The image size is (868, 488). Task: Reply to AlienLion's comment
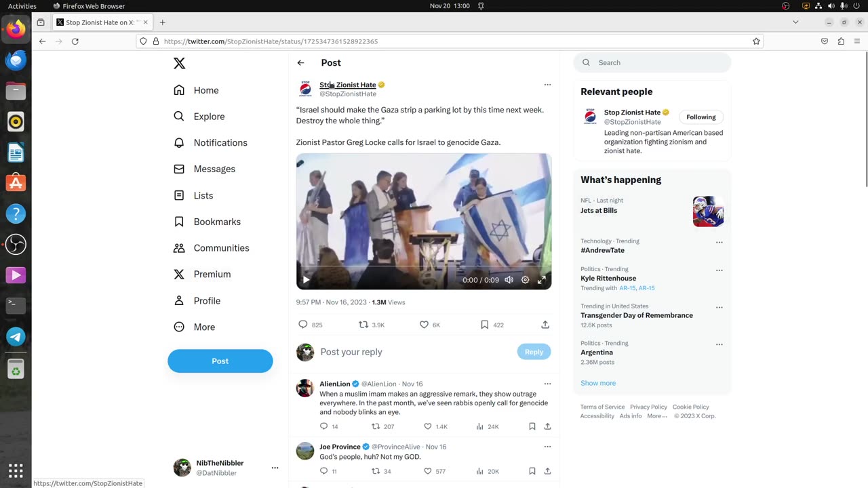pyautogui.click(x=323, y=426)
